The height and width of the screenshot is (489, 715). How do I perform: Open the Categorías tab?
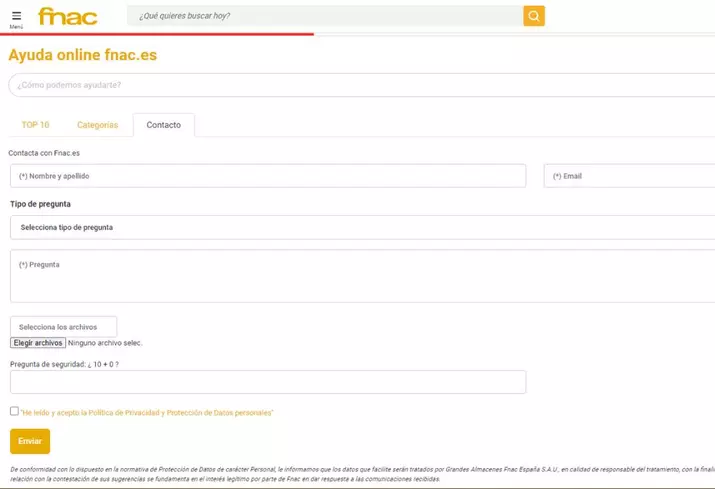tap(98, 125)
